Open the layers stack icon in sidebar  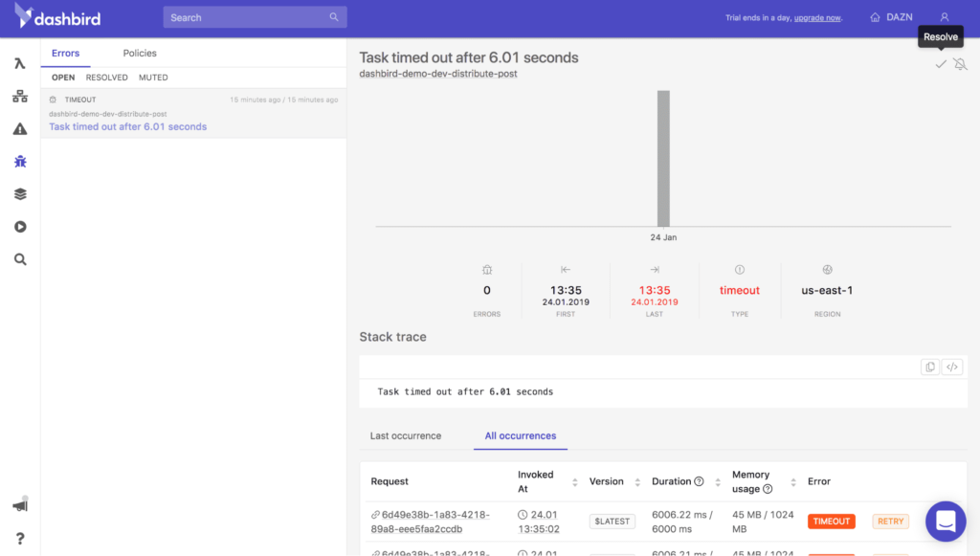pos(20,193)
